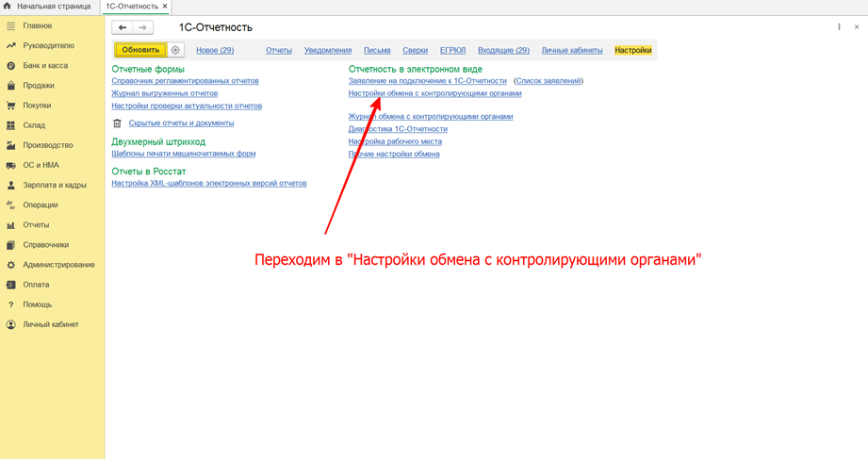Open Заявление на подключение к 1С-Отчетности
This screenshot has height=459, width=868.
[x=427, y=81]
